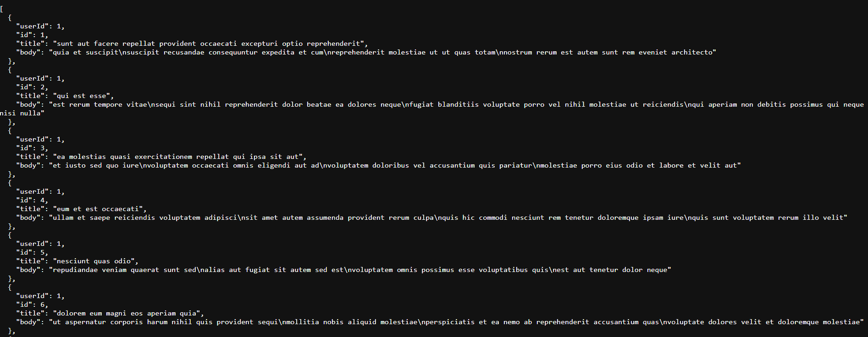The width and height of the screenshot is (868, 337).
Task: Click the title "qui est esse"
Action: 83,96
